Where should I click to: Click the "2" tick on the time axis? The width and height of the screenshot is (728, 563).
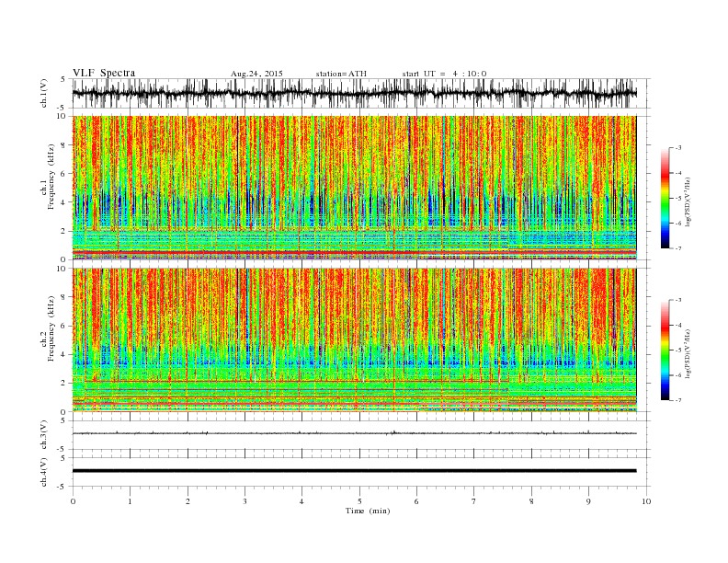click(188, 501)
